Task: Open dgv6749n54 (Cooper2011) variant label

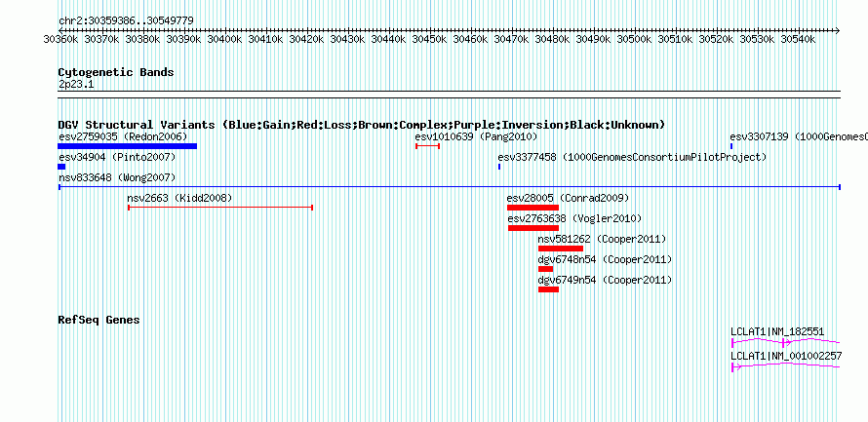Action: tap(605, 281)
